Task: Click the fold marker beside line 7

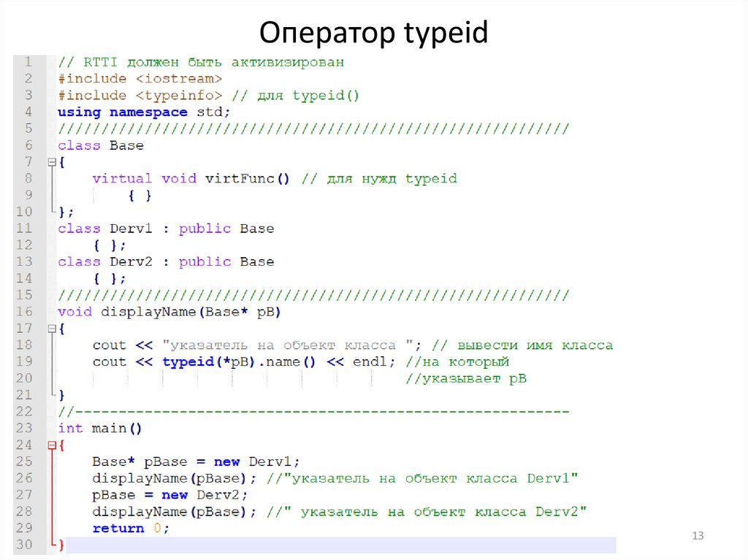Action: click(50, 161)
